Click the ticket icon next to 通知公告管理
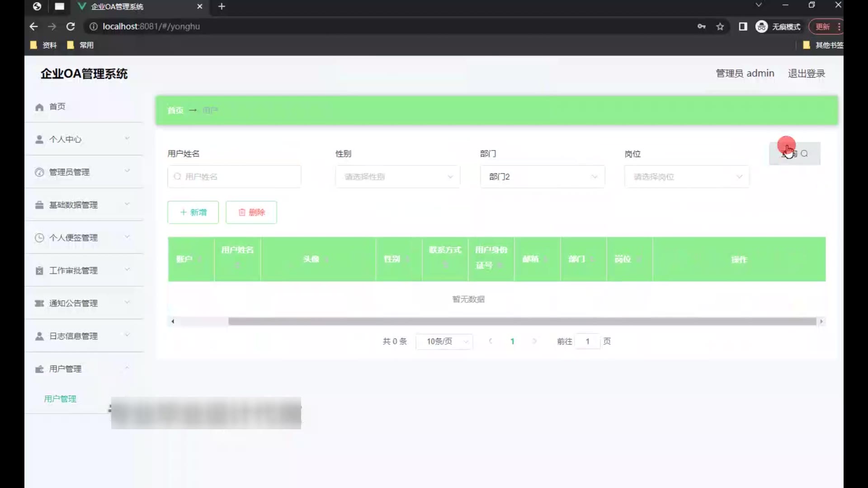 pos(39,303)
